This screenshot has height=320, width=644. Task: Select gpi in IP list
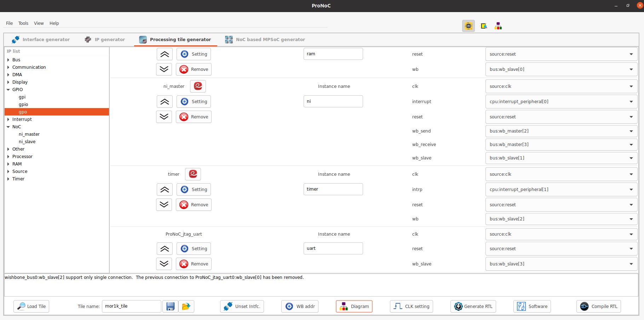(22, 97)
